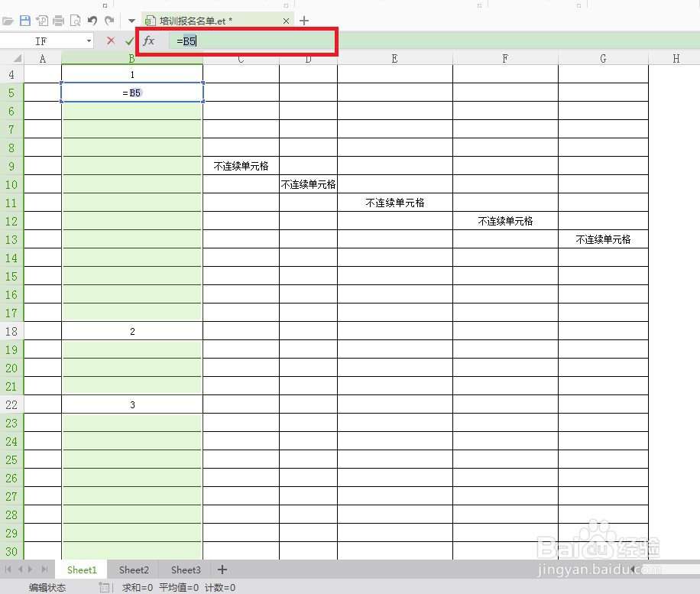Click the 求和=0 status readout
700x594 pixels.
tap(138, 587)
